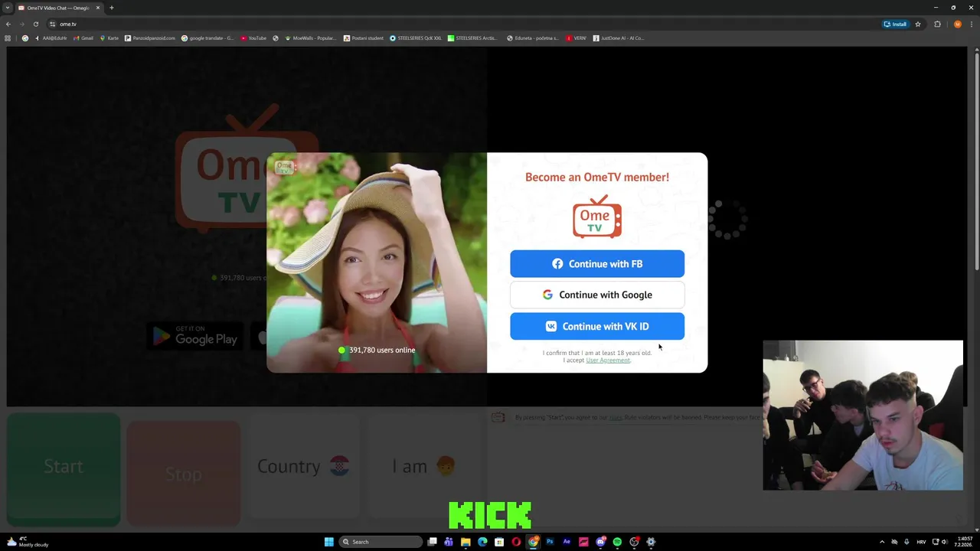Open the Country selector
The height and width of the screenshot is (551, 980).
[304, 466]
